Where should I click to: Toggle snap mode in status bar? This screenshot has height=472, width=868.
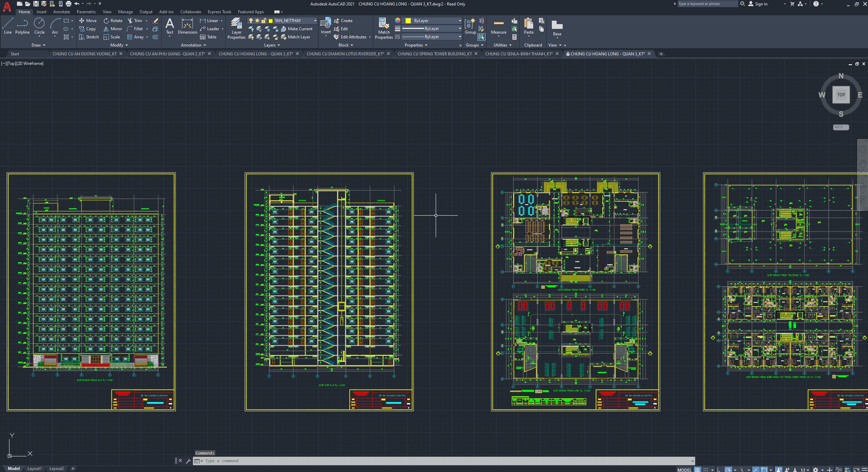tap(706, 469)
